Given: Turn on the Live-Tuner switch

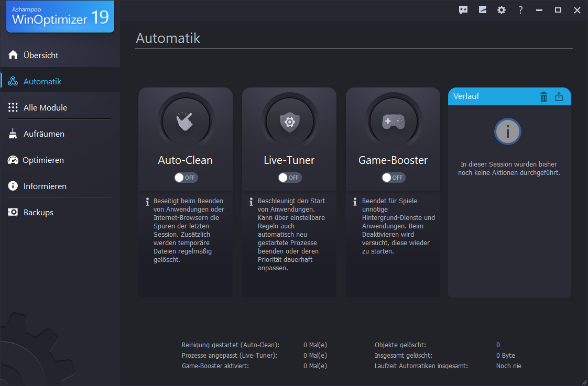Looking at the screenshot, I should click(289, 178).
